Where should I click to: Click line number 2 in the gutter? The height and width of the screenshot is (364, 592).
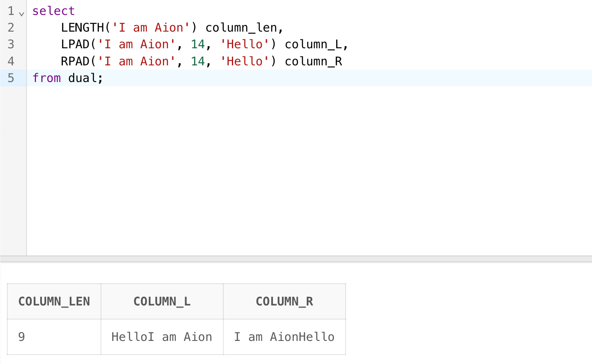(x=11, y=28)
